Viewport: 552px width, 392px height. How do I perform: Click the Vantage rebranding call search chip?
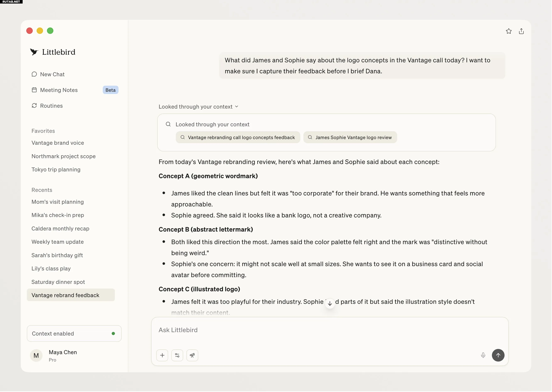coord(238,137)
